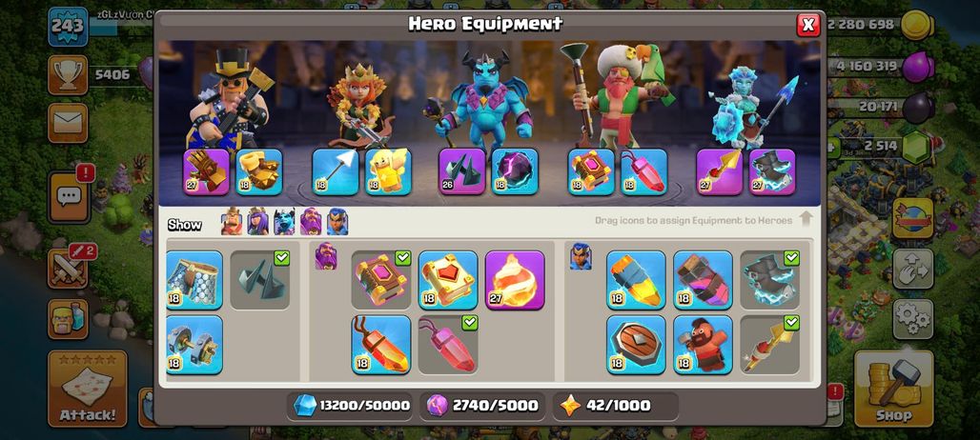Select the orange Fireball crystal equipment
This screenshot has width=980, height=440.
(x=380, y=345)
